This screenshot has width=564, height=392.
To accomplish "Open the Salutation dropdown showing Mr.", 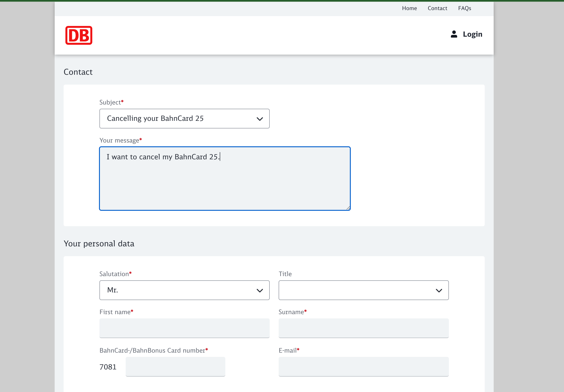I will click(185, 290).
